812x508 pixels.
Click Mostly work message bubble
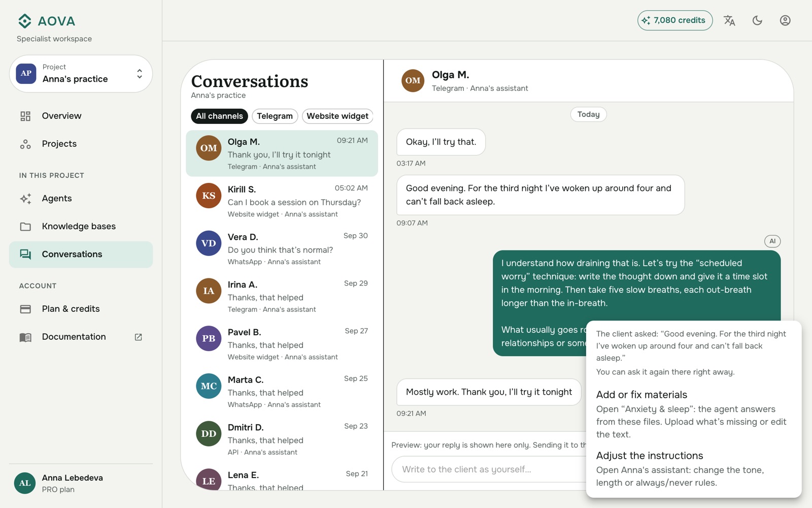[x=489, y=392]
